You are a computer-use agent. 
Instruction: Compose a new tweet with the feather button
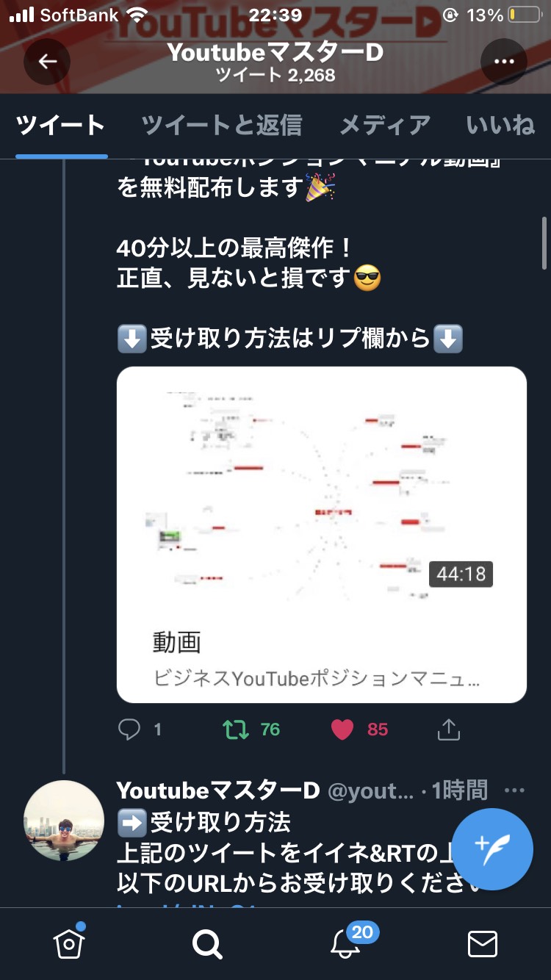(x=492, y=849)
